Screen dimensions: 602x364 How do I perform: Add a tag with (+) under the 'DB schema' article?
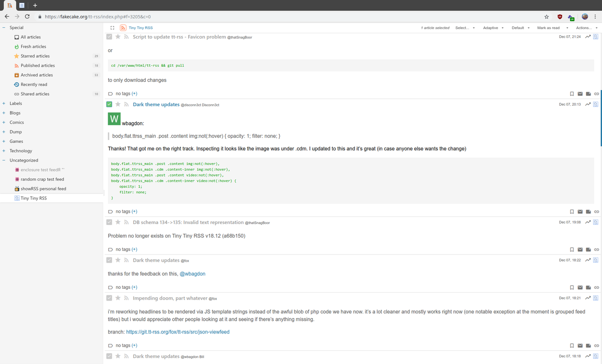(135, 249)
